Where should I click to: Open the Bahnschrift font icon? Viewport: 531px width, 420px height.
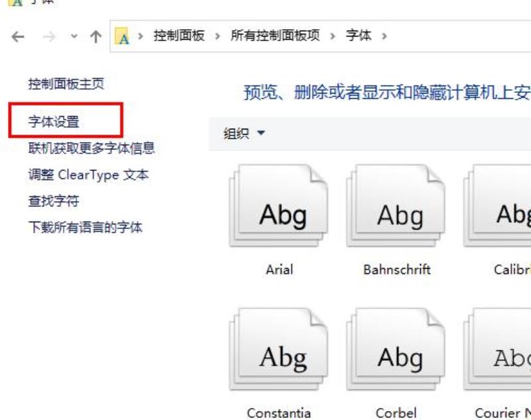click(396, 206)
